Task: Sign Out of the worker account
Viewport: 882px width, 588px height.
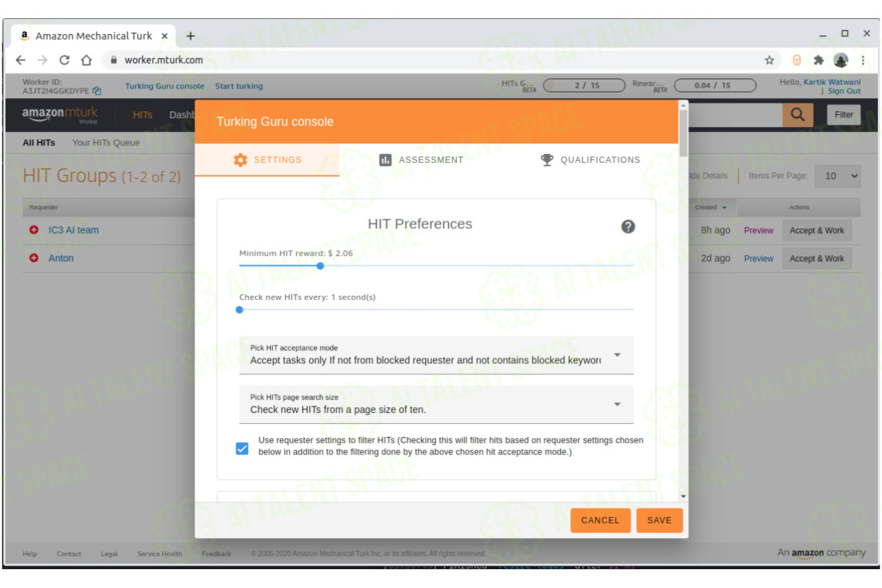Action: pyautogui.click(x=844, y=91)
